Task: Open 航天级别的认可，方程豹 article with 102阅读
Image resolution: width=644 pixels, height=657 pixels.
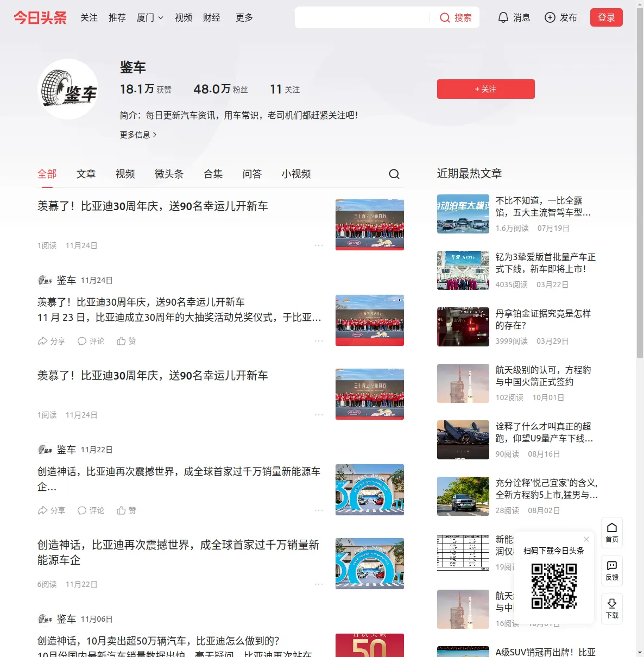Action: (x=544, y=376)
